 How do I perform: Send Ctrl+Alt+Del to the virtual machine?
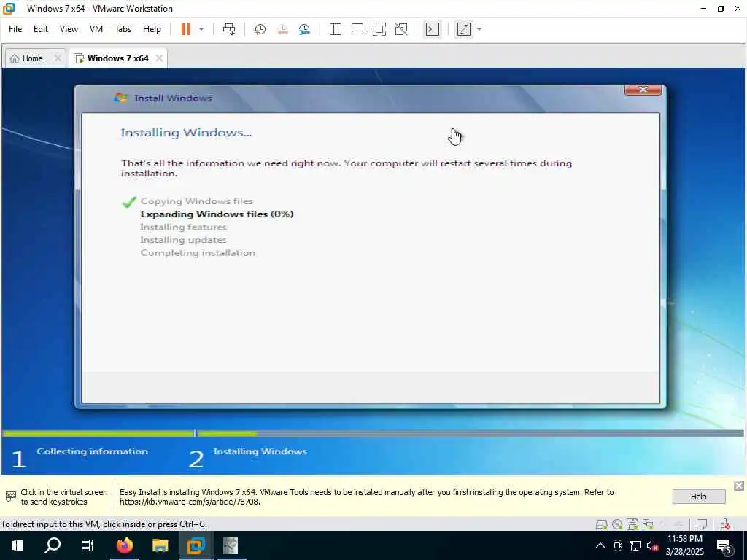click(x=229, y=29)
